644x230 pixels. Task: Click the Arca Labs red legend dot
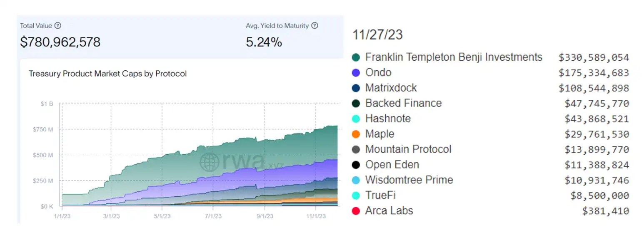pyautogui.click(x=356, y=211)
